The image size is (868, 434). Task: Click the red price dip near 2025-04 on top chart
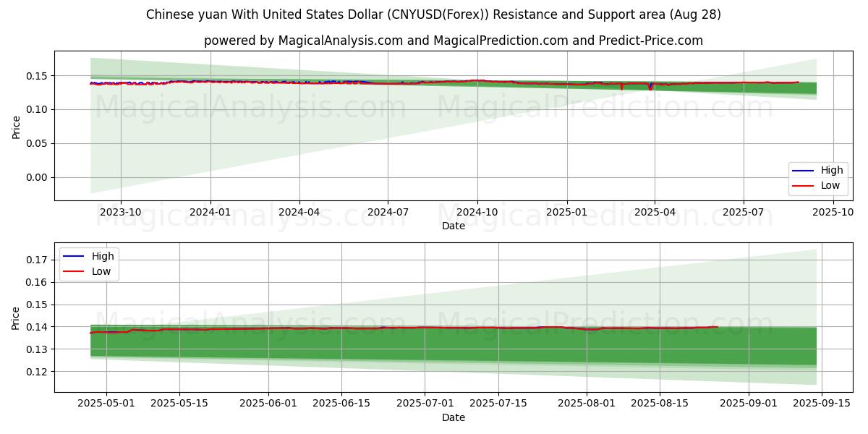(x=650, y=87)
